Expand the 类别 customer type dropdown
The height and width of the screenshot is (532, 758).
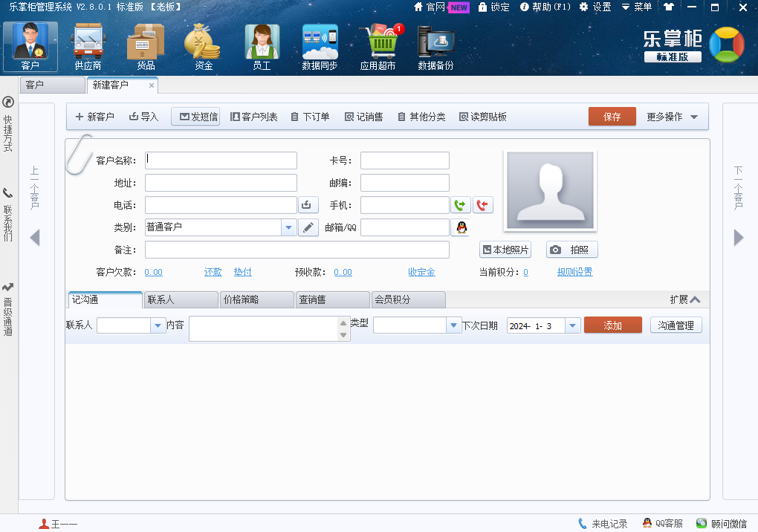(289, 228)
